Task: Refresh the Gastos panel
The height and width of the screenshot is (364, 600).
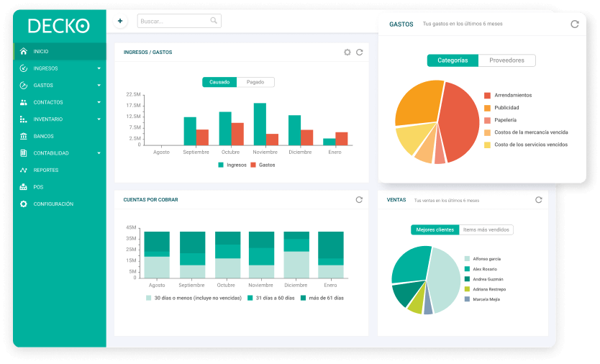Action: [x=574, y=24]
